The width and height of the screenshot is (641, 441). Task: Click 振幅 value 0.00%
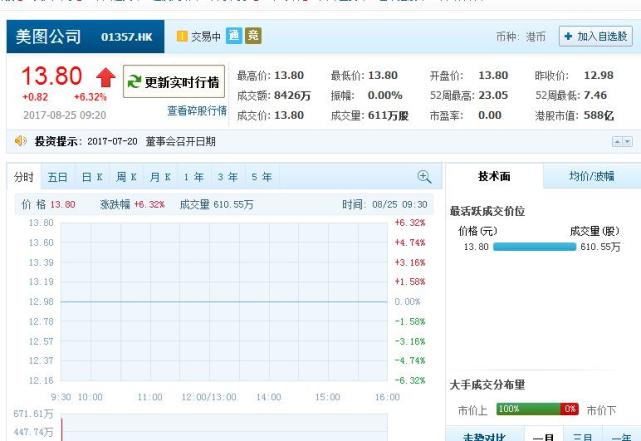coord(385,95)
